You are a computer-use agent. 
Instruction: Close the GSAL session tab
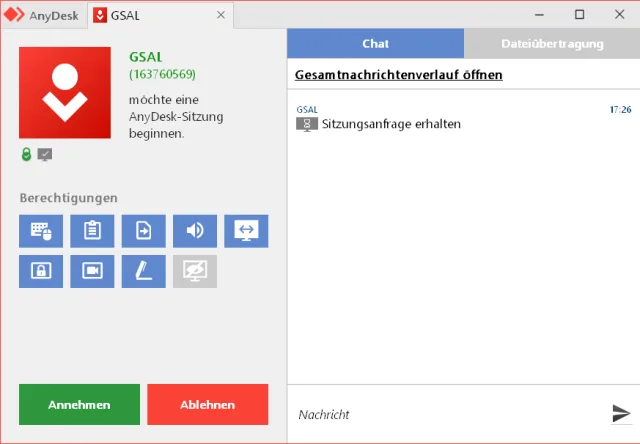221,15
